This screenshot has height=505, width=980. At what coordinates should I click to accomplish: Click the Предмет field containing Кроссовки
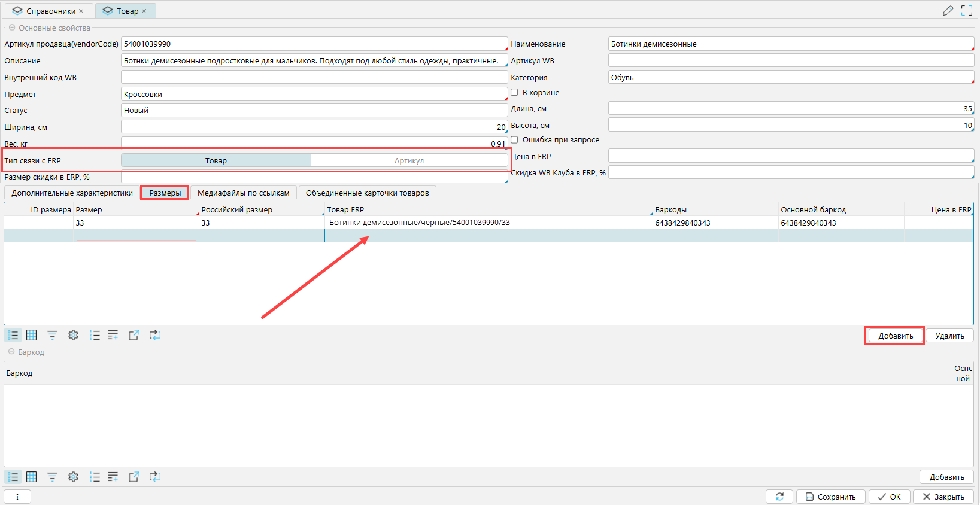(314, 94)
